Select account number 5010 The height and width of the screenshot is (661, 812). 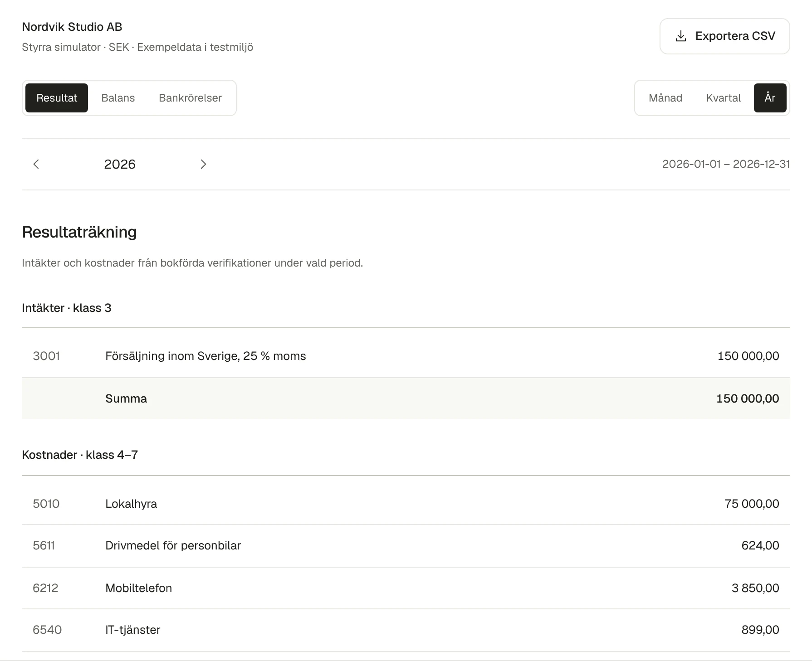click(x=46, y=504)
